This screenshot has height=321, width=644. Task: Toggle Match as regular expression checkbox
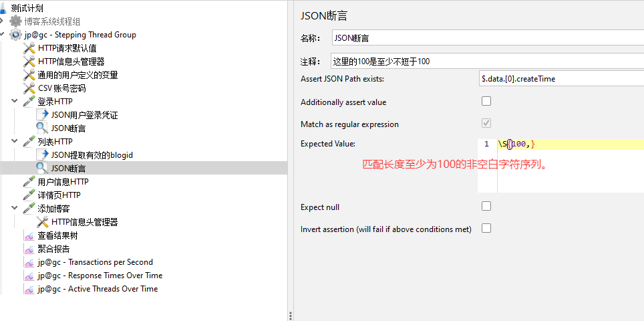pos(486,123)
